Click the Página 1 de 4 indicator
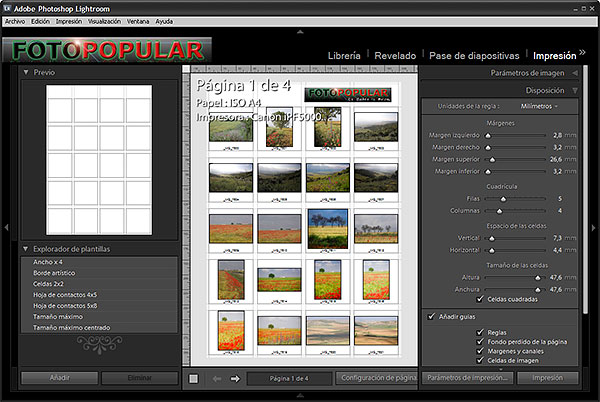This screenshot has height=402, width=600. (x=289, y=379)
